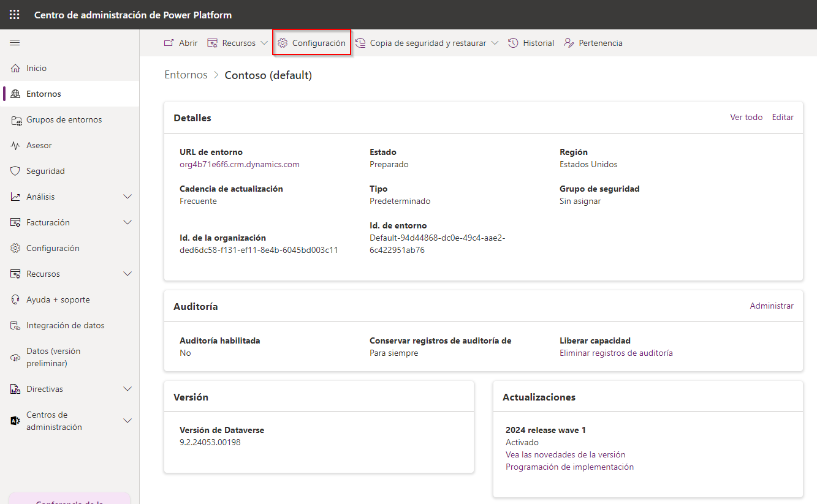Click the 2024 release wave 1 text

(x=545, y=430)
